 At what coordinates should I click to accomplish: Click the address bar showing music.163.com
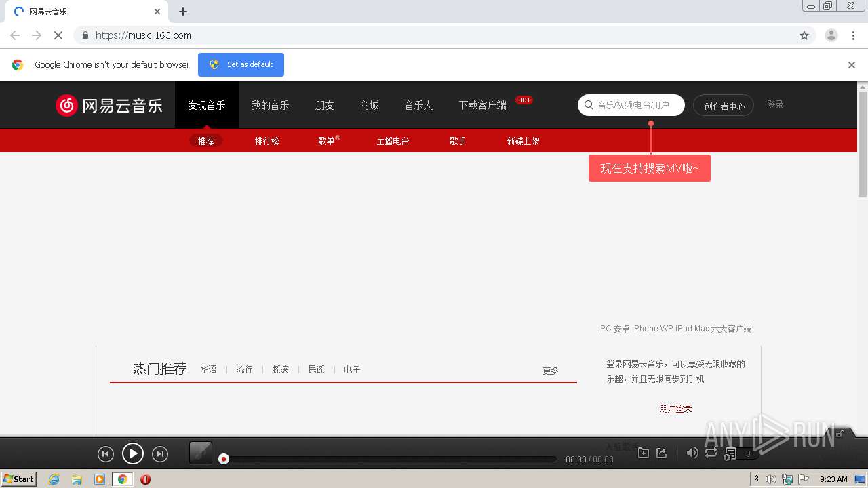click(x=444, y=35)
